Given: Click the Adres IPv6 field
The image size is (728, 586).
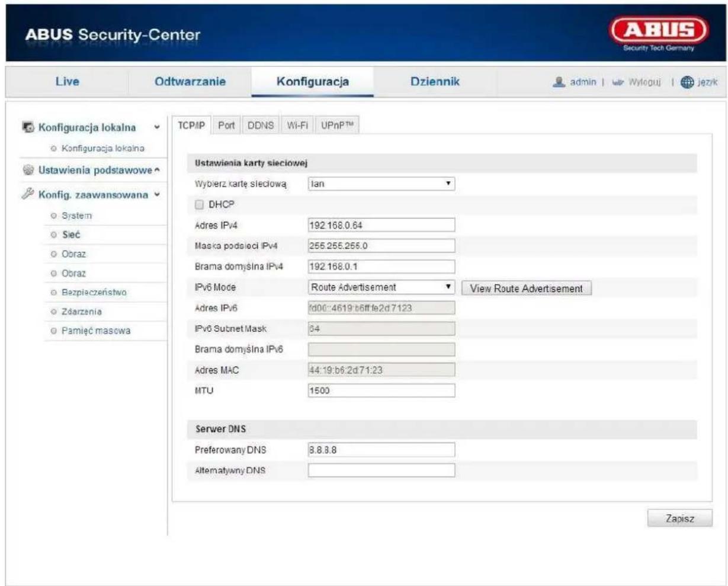Looking at the screenshot, I should 381,308.
